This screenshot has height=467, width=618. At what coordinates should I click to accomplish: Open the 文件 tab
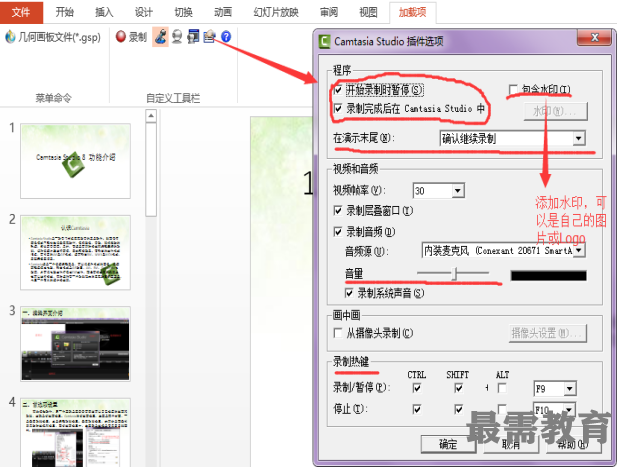[21, 12]
